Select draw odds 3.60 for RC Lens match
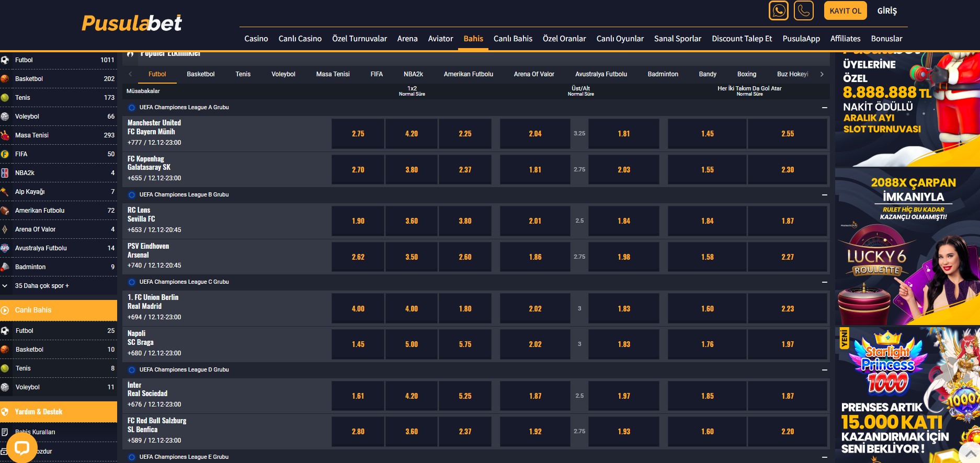 [x=412, y=221]
